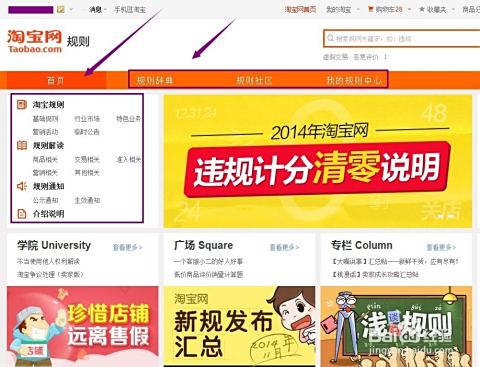Image resolution: width=480 pixels, height=367 pixels.
Task: Expand the 收藏夹 dropdown arrow
Action: pos(453,9)
